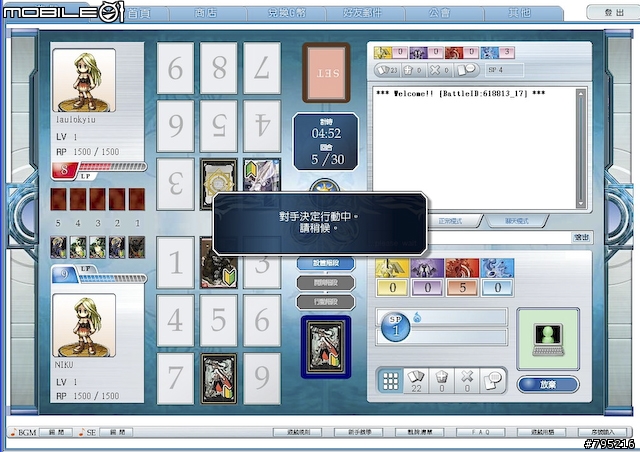Click the selected card in blue frame
This screenshot has height=452, width=640.
point(326,347)
